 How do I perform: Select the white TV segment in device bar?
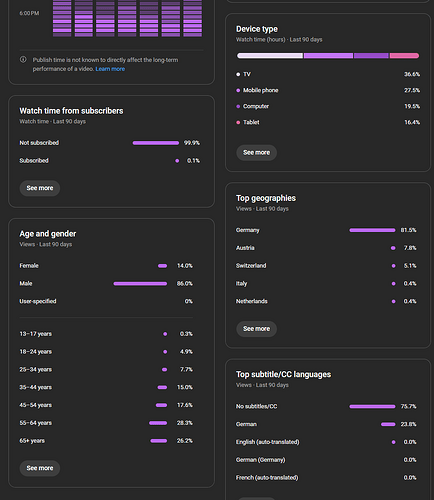tap(270, 56)
